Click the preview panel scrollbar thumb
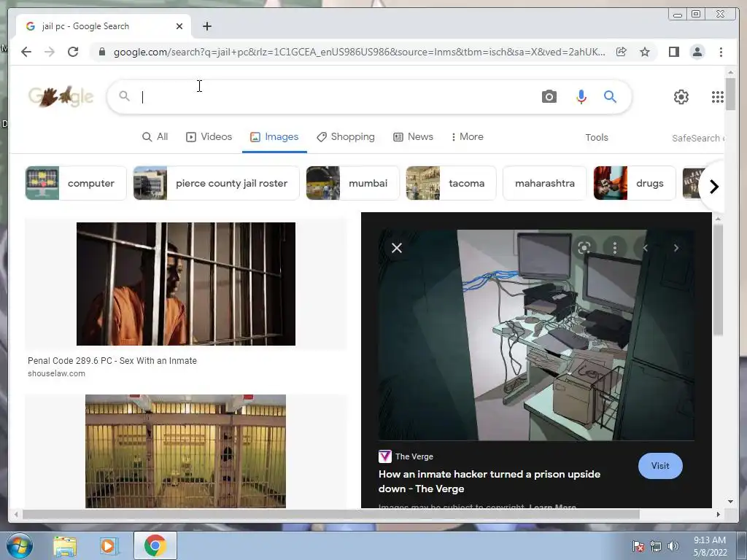747x560 pixels. click(718, 279)
